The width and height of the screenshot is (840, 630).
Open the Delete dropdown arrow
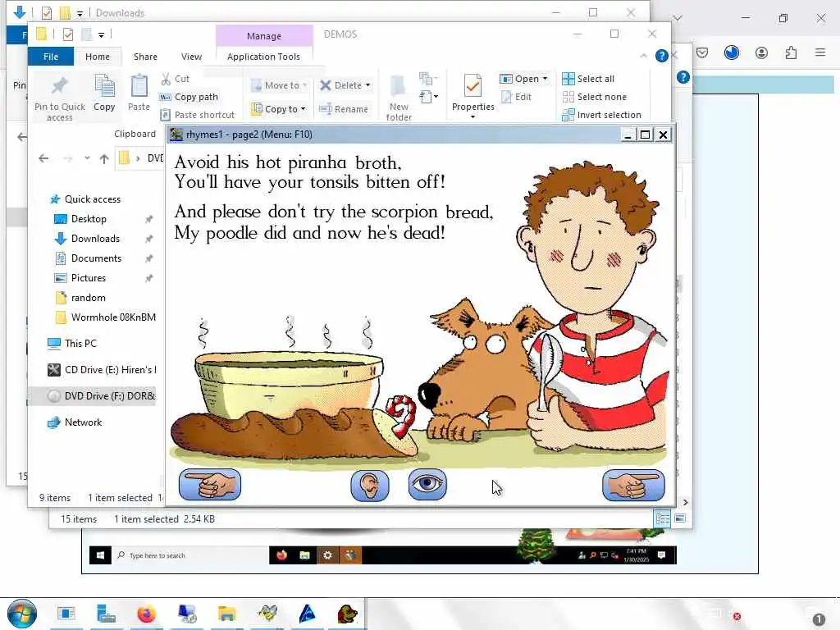click(x=367, y=85)
